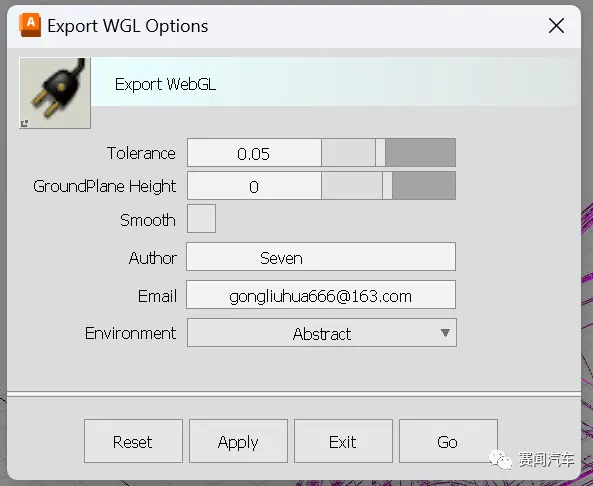Viewport: 593px width, 486px height.
Task: Enable the Smooth checkbox
Action: 202,219
